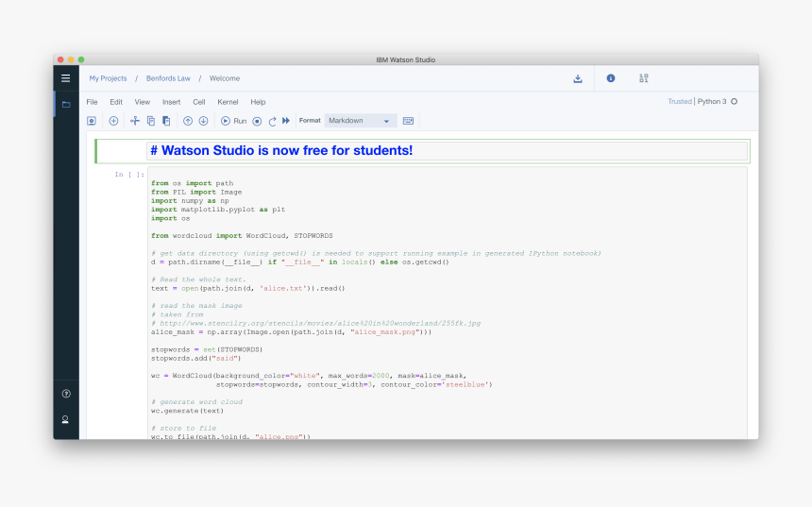Viewport: 812px width, 507px height.
Task: Move the cell down with the down arrow
Action: click(x=202, y=121)
